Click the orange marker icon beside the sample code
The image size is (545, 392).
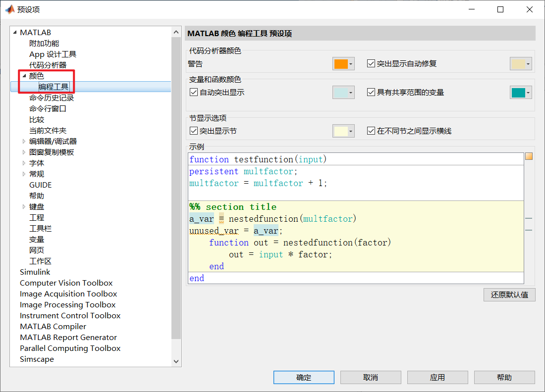[529, 155]
